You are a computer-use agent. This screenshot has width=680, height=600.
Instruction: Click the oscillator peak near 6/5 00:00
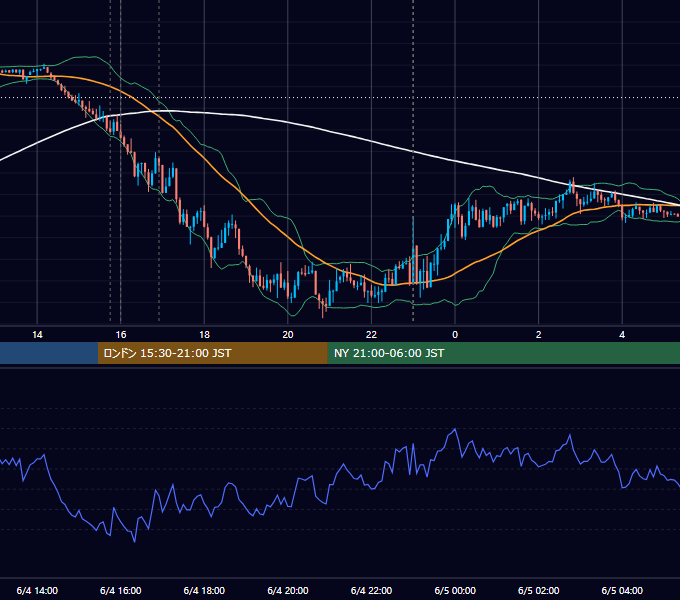pos(455,429)
